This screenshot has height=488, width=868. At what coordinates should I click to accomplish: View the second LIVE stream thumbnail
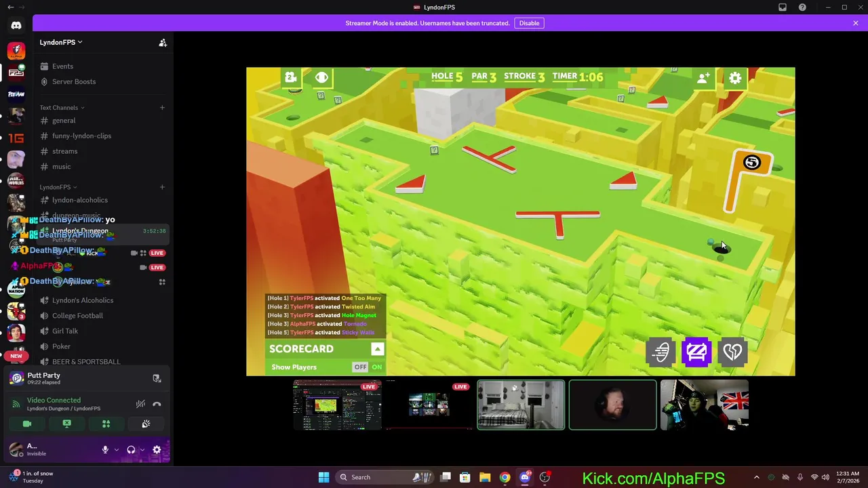(x=429, y=405)
